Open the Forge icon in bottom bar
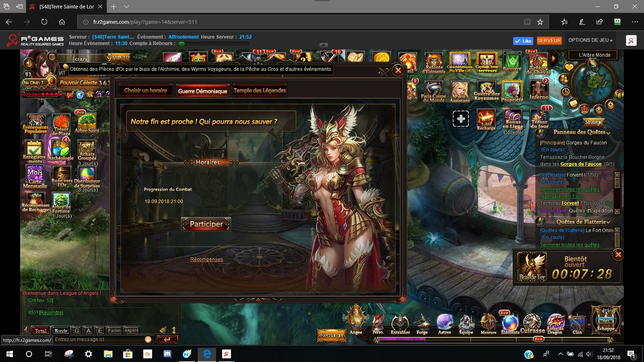The image size is (644, 362). [x=422, y=324]
